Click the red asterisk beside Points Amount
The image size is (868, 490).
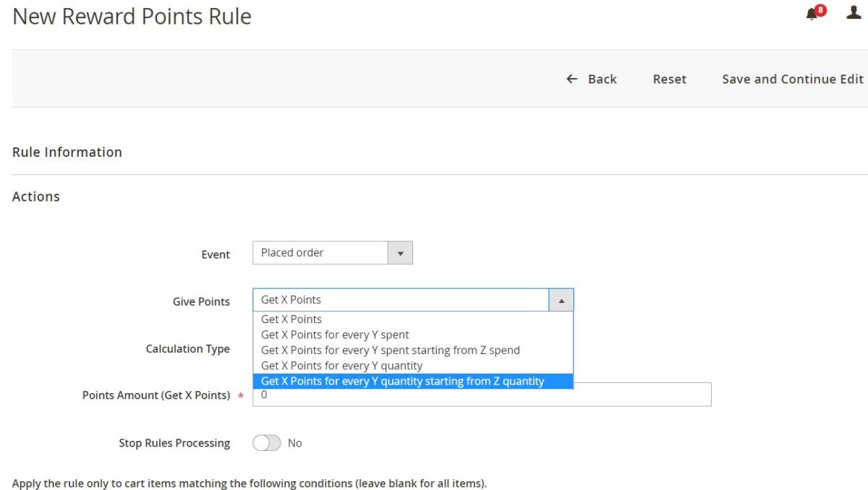pos(240,395)
